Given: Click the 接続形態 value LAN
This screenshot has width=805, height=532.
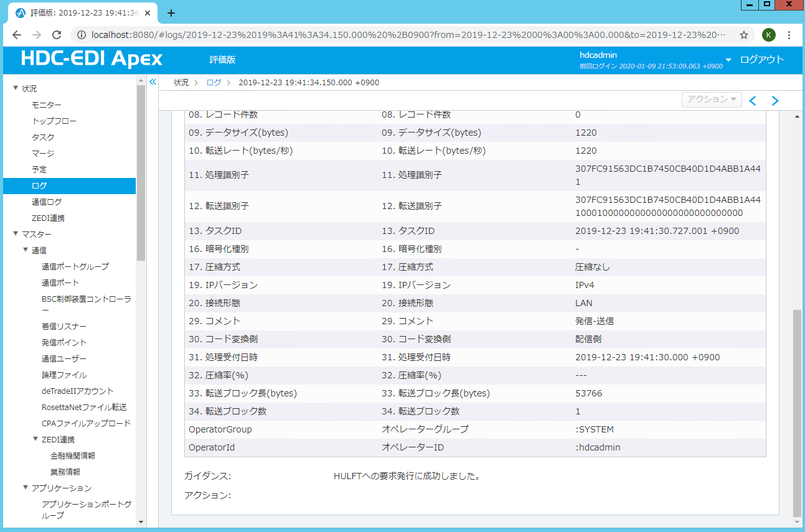Looking at the screenshot, I should [x=584, y=303].
